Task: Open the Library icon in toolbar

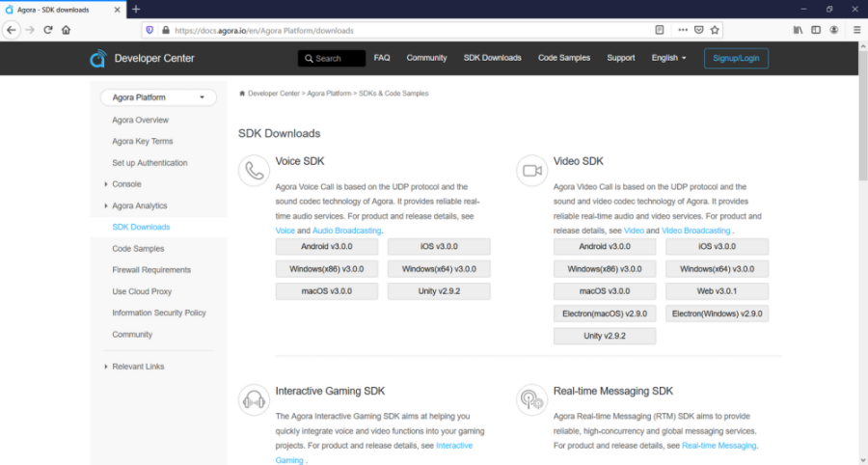Action: tap(798, 30)
